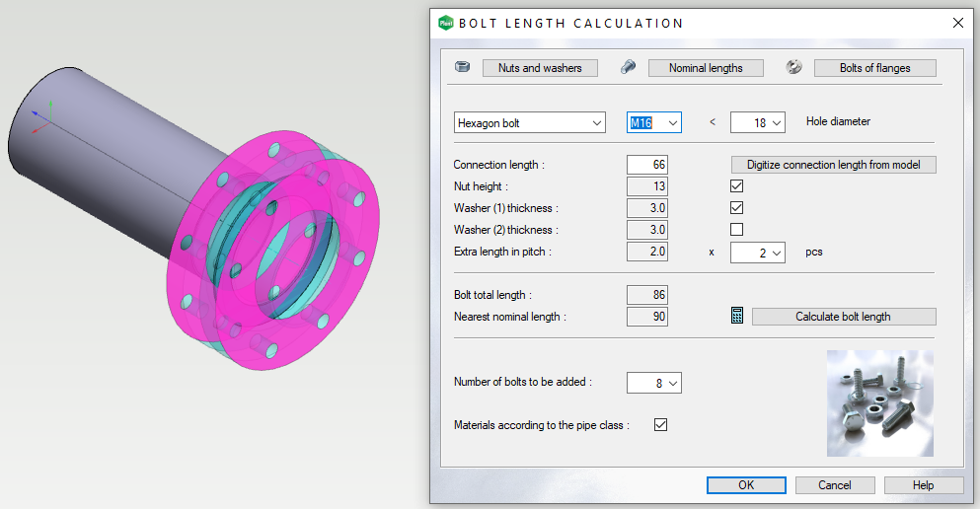Expand the M16 bolt size dropdown

[x=655, y=123]
